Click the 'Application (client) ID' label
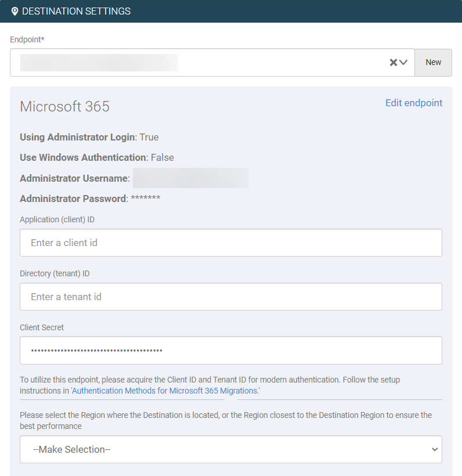This screenshot has height=476, width=462. pyautogui.click(x=57, y=219)
